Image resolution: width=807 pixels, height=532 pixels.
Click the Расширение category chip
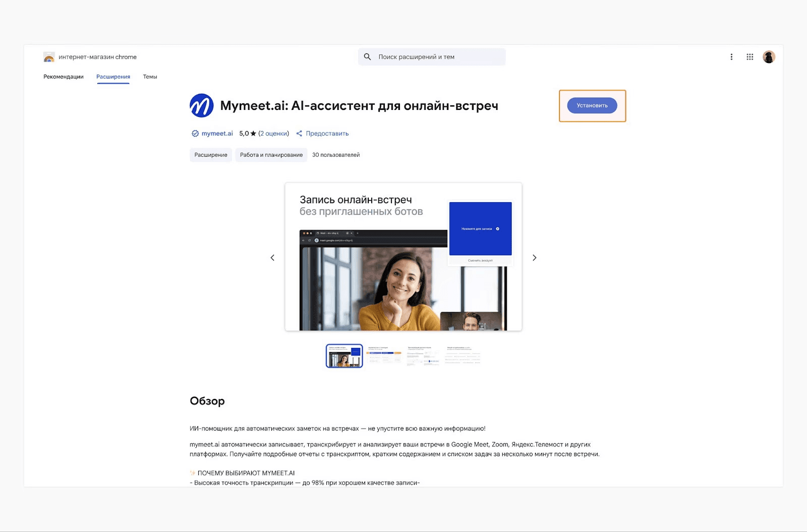pyautogui.click(x=211, y=155)
